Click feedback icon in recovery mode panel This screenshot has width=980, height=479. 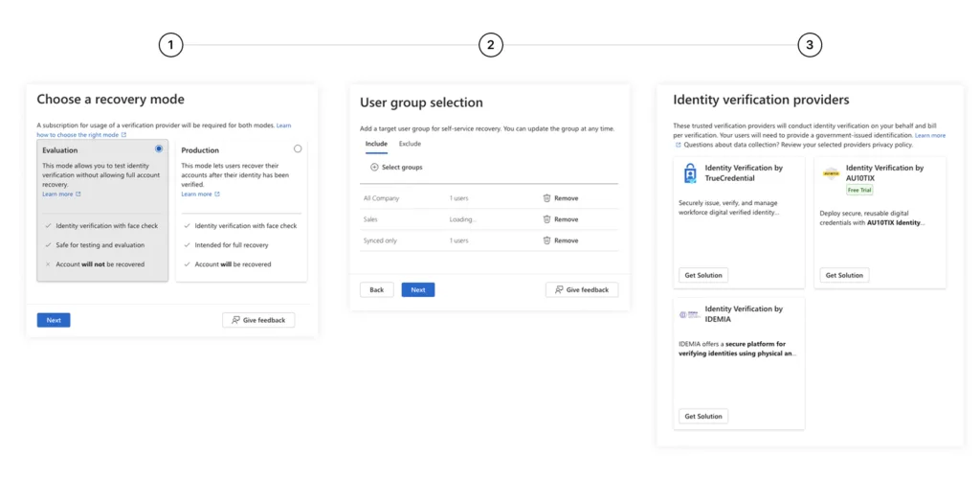235,320
